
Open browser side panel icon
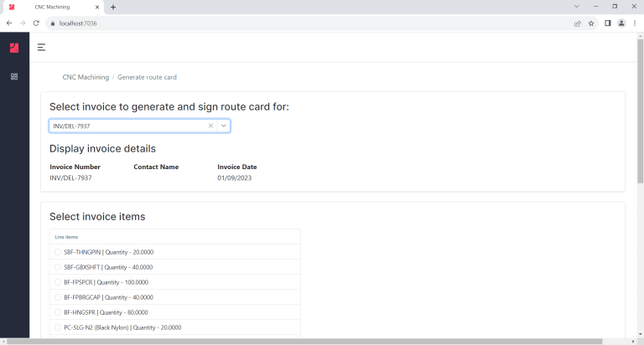[x=608, y=23]
